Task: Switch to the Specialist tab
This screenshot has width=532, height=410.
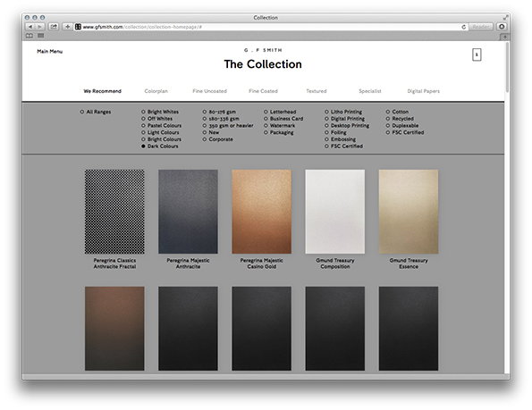Action: click(x=370, y=91)
